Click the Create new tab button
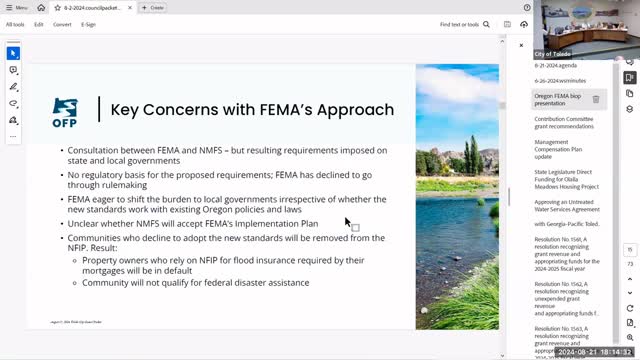This screenshot has height=360, width=640. pos(153,8)
